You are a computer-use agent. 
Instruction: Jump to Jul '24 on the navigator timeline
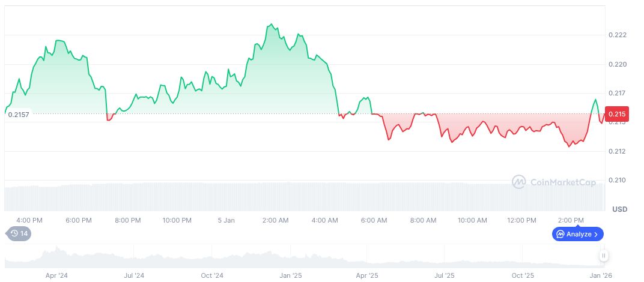134,276
